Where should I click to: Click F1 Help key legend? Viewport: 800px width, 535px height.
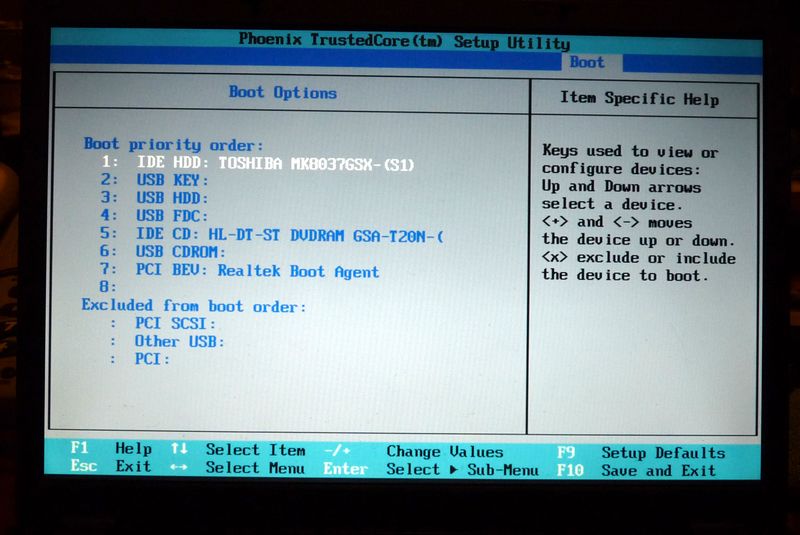click(x=111, y=448)
